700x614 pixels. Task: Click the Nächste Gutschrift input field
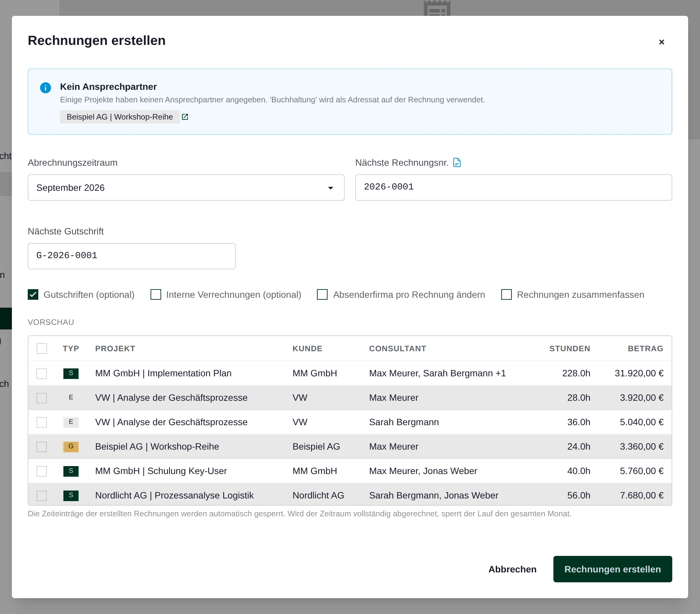(131, 256)
